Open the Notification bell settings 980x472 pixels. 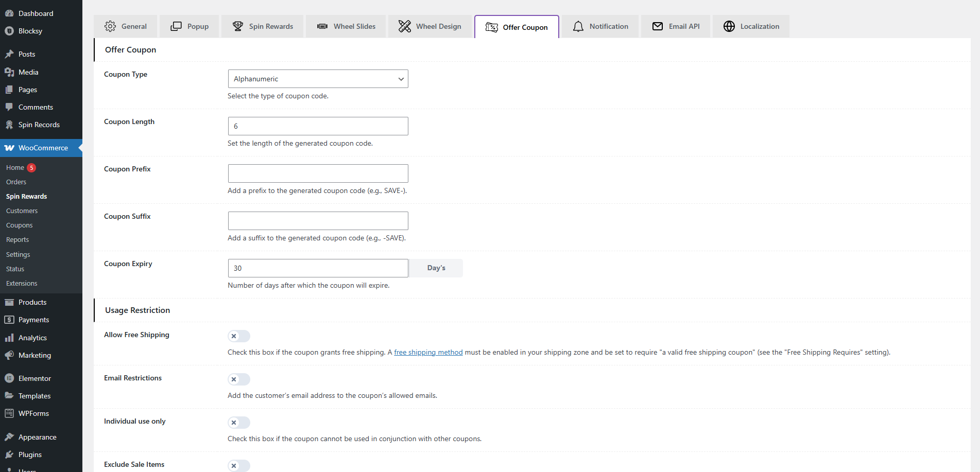[x=578, y=26]
